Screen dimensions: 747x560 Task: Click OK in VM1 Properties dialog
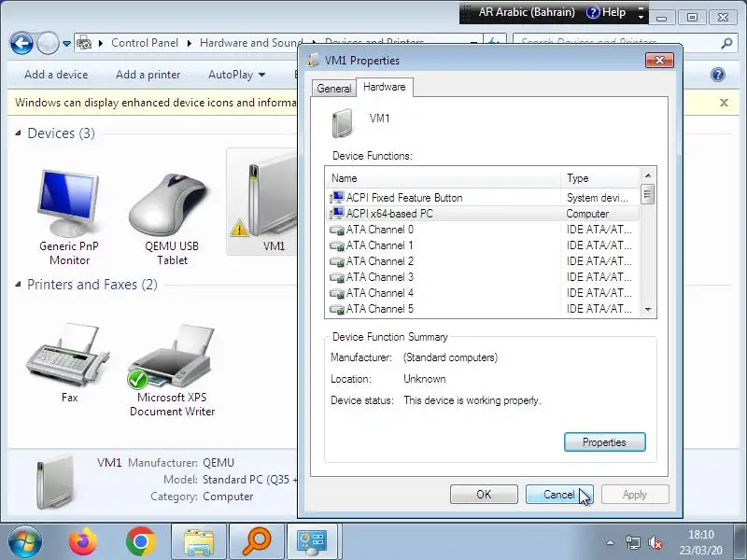pyautogui.click(x=484, y=495)
